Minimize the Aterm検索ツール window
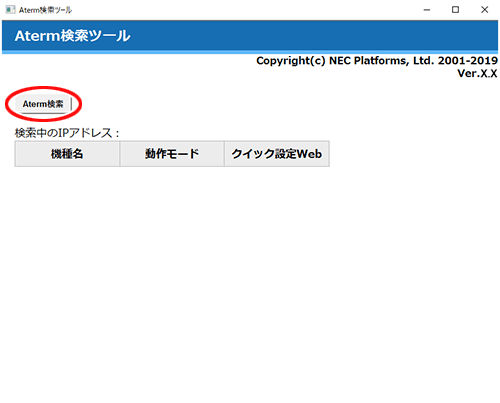This screenshot has height=403, width=500. [427, 10]
